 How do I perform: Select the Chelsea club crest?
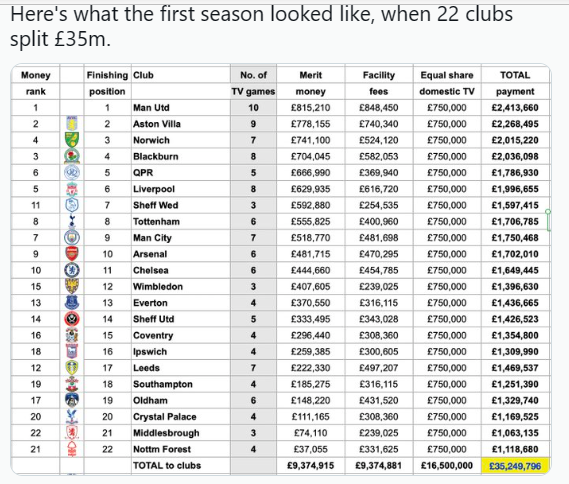(72, 270)
